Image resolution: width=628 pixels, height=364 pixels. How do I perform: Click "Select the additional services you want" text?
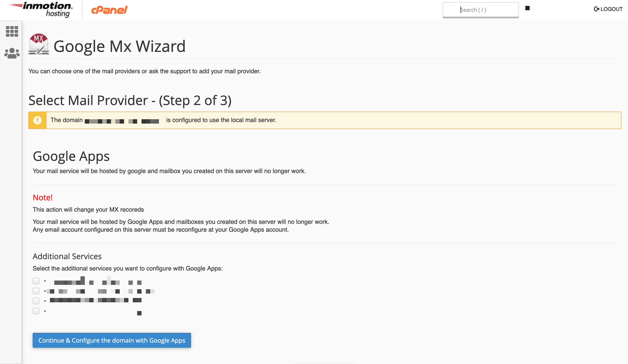point(128,268)
